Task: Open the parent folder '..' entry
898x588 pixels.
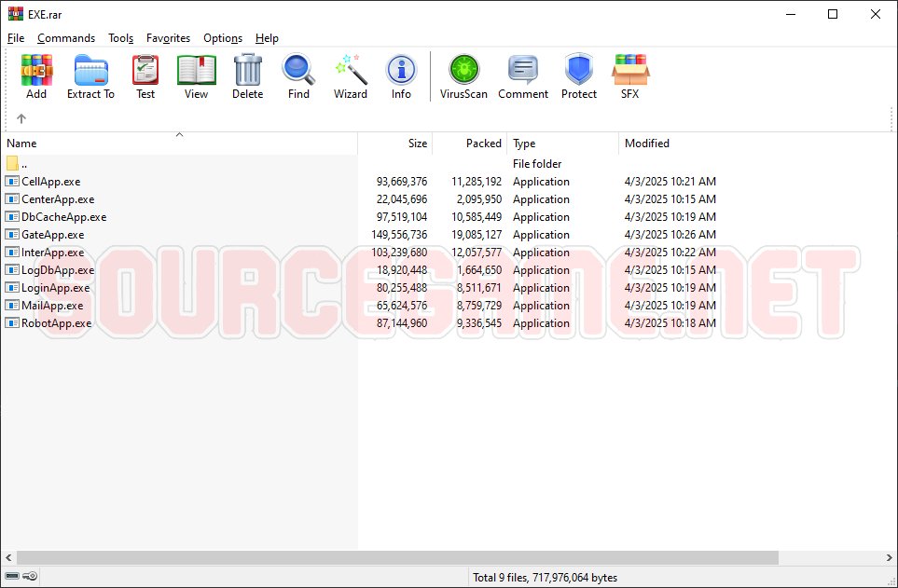Action: [24, 164]
